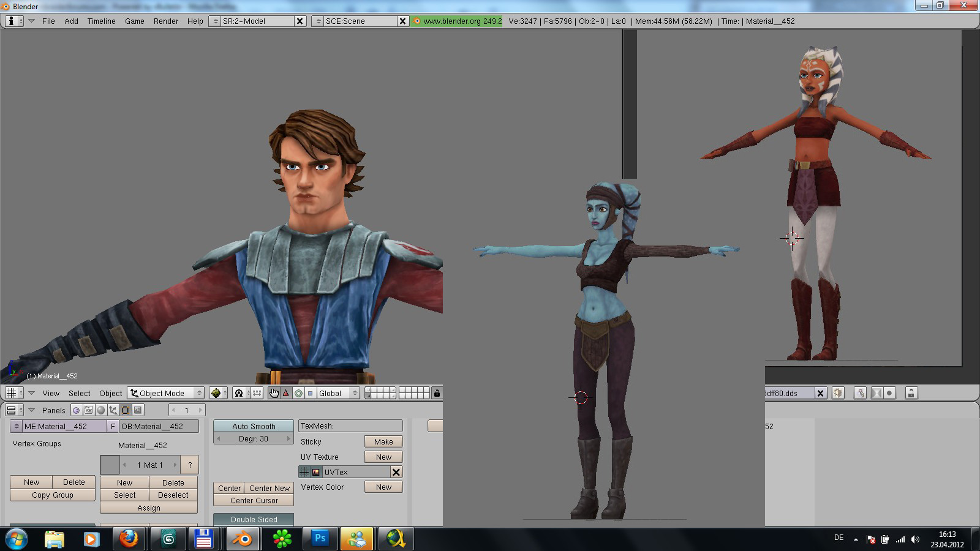Decrease the current frame number
The height and width of the screenshot is (551, 980).
coord(173,410)
